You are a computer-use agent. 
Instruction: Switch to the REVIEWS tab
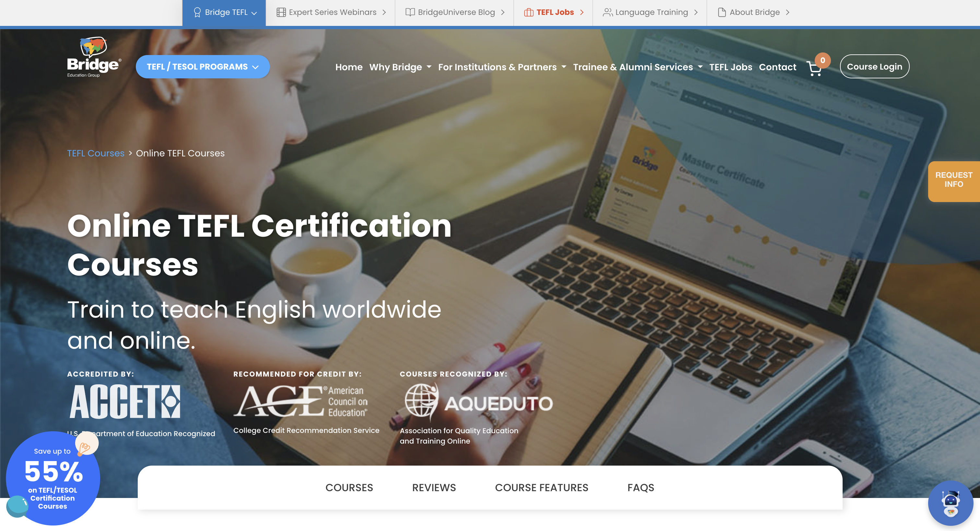point(434,488)
